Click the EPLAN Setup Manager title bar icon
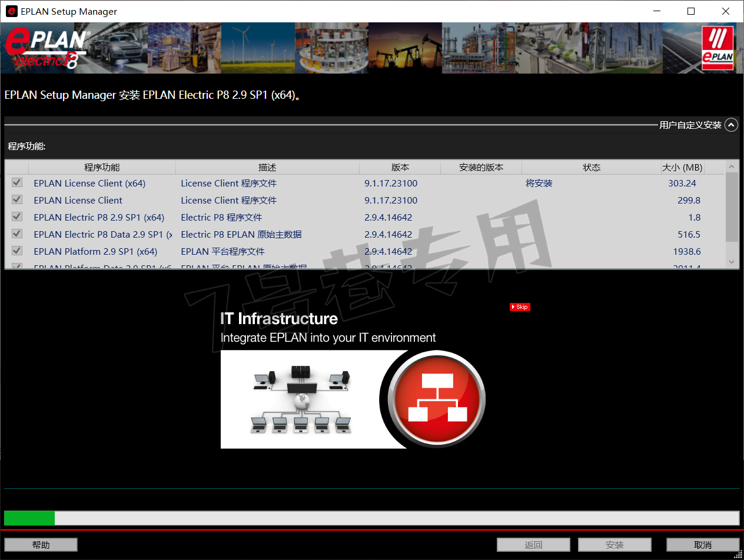 click(x=11, y=11)
